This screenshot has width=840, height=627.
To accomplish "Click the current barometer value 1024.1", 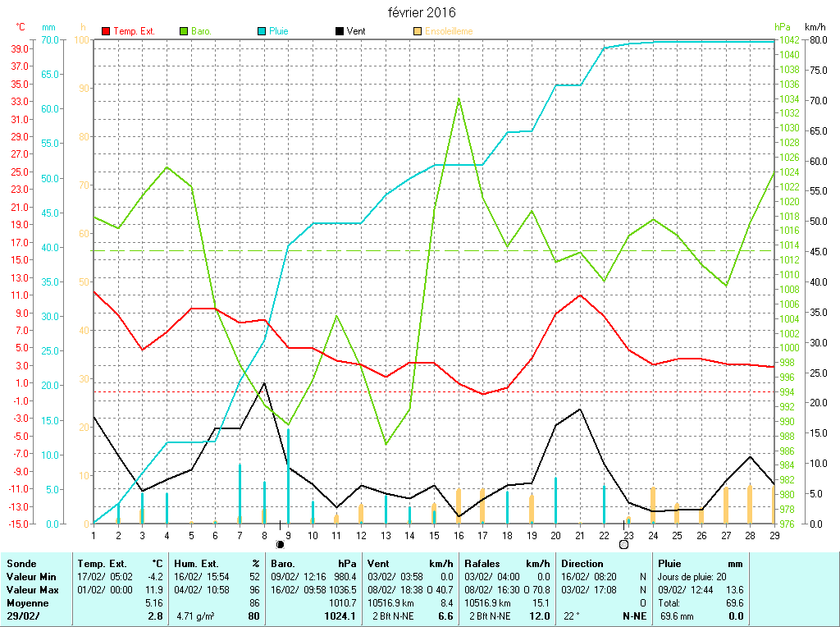I will pyautogui.click(x=342, y=616).
